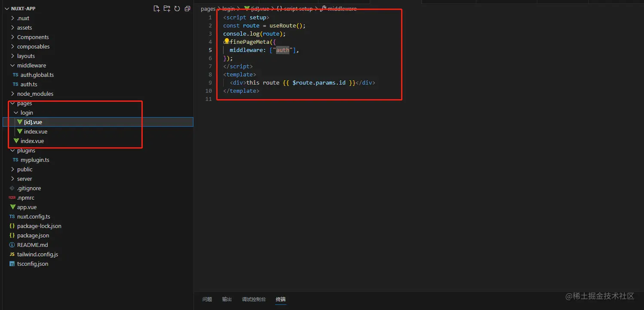Viewport: 644px width, 310px height.
Task: Expand the public folder
Action: pyautogui.click(x=12, y=169)
